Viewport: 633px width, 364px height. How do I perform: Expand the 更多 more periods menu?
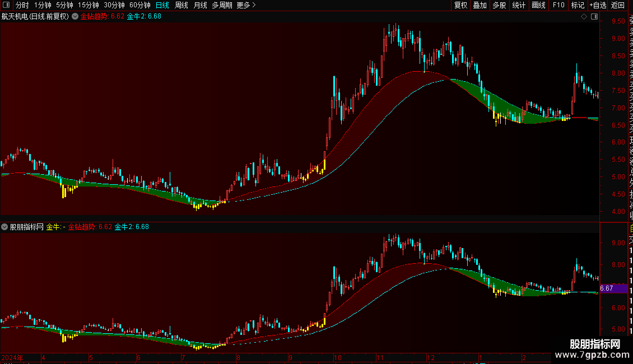(246, 5)
